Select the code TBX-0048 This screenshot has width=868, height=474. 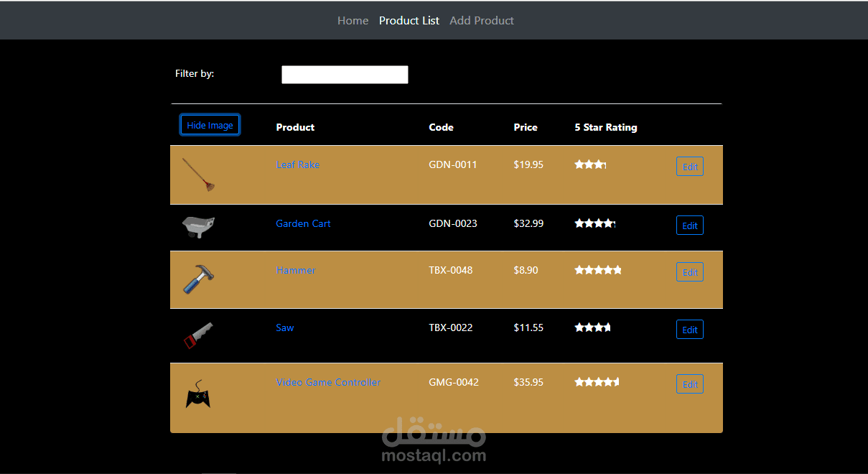click(x=451, y=270)
